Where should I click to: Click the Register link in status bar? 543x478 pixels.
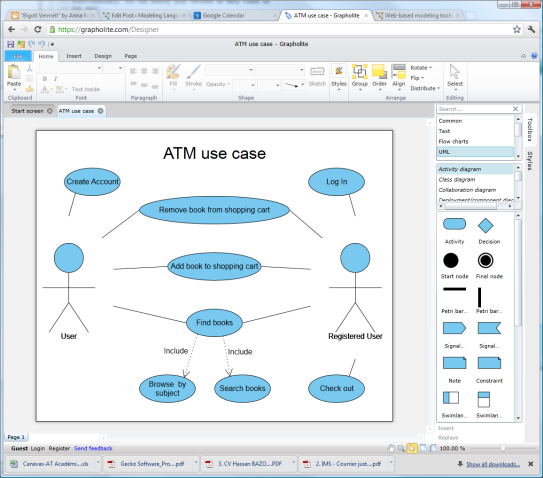[x=59, y=448]
